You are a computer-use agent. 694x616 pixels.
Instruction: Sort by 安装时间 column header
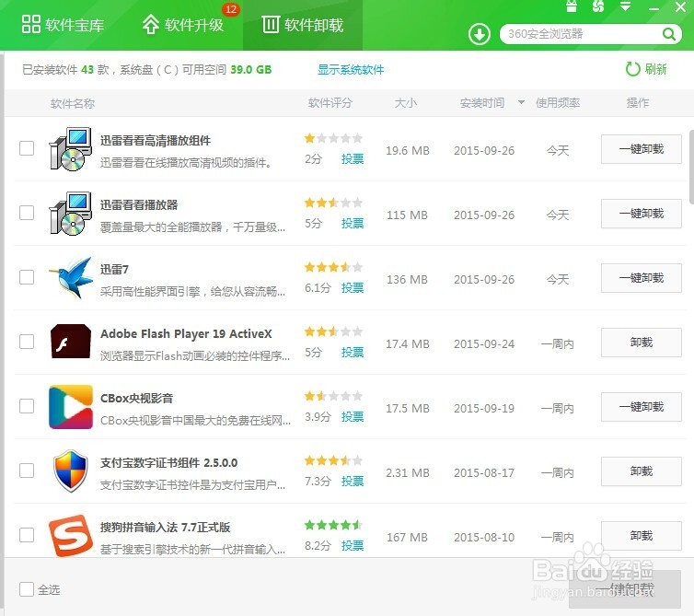(x=482, y=103)
